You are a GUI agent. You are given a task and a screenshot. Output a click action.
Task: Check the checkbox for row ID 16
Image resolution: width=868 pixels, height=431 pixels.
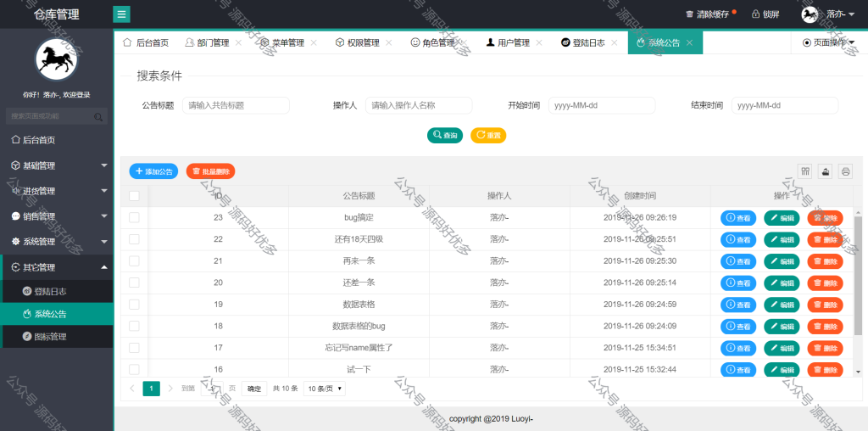[134, 370]
